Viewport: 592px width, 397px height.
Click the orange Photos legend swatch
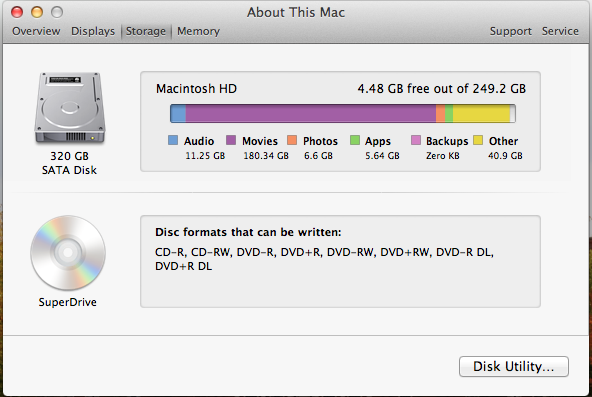click(292, 140)
